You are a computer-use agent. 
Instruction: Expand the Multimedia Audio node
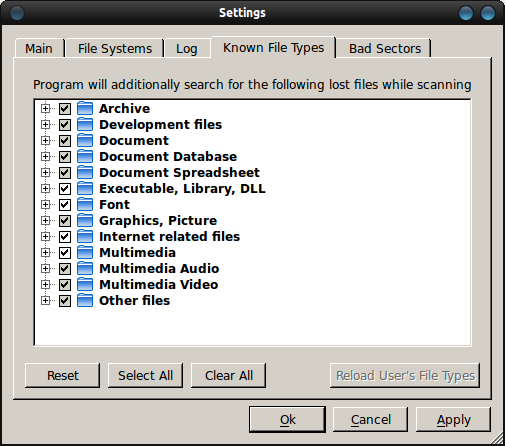pyautogui.click(x=45, y=268)
